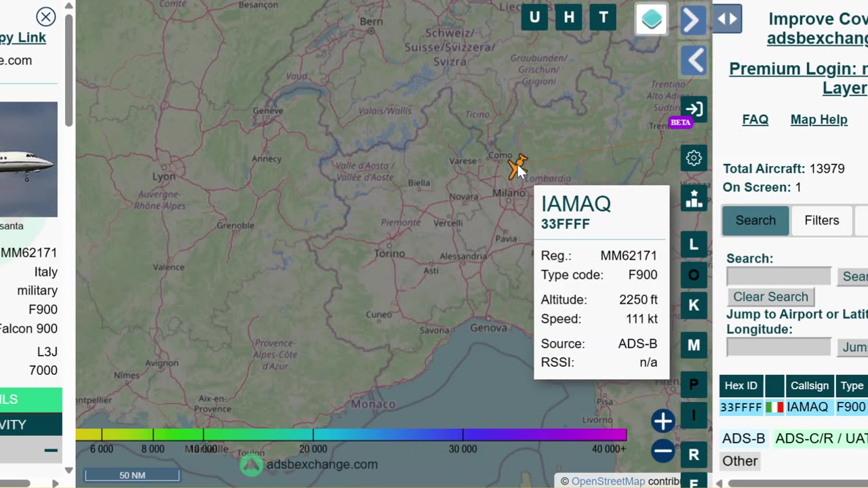The image size is (868, 488).
Task: Click the orange aircraft icon near Como
Action: pos(517,167)
